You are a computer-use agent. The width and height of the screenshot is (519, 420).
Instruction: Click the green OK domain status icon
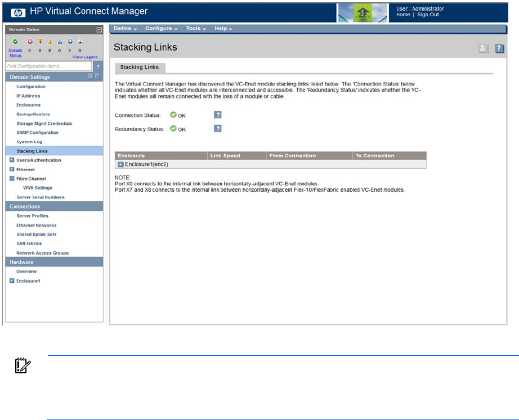pos(15,42)
